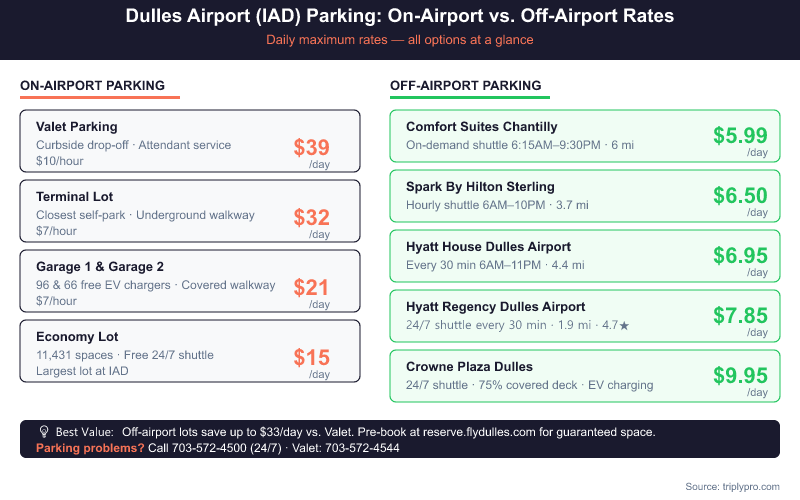The image size is (800, 500).
Task: Click the Off-Airport Parking section heading
Action: coord(465,86)
